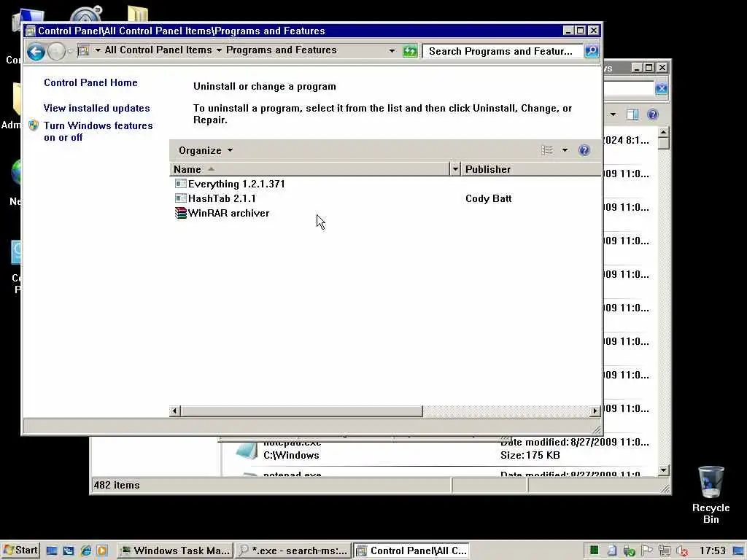Click the Windows Media Player Quick Launch icon
This screenshot has width=747, height=560.
pos(102,551)
